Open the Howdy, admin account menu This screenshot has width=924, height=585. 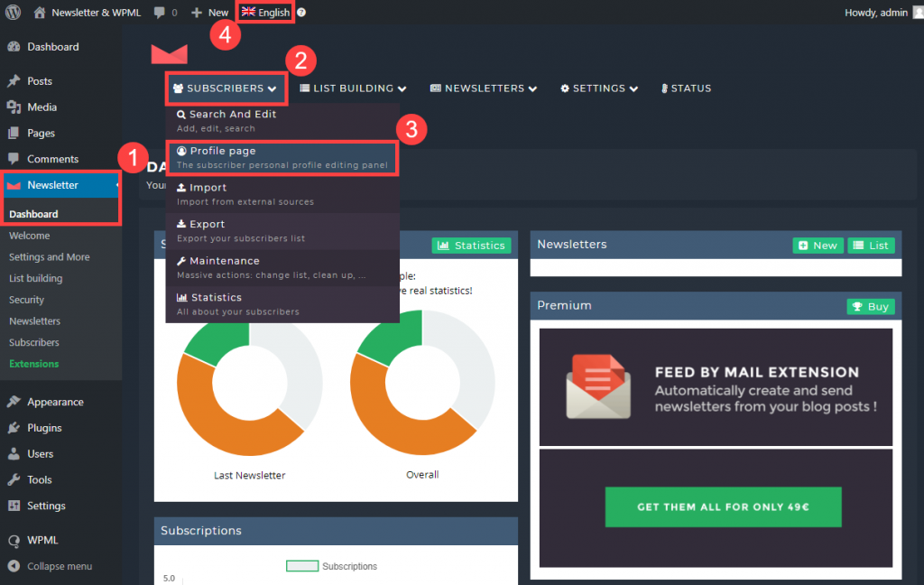point(882,13)
